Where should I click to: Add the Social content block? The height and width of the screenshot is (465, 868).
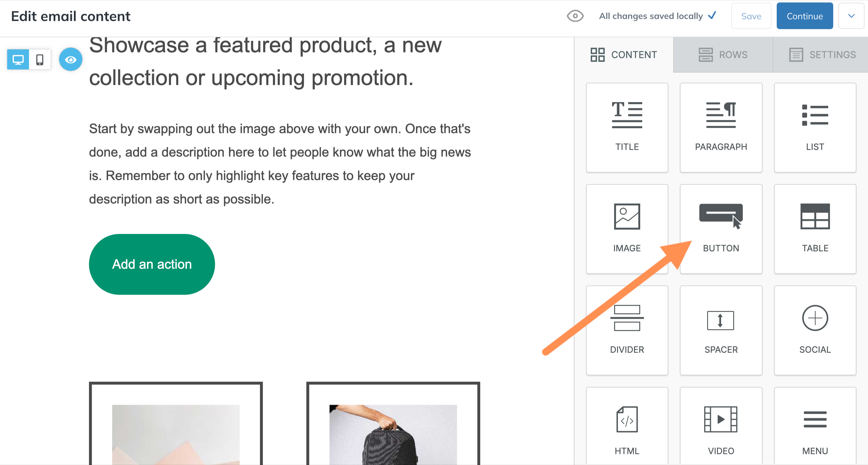pyautogui.click(x=815, y=330)
